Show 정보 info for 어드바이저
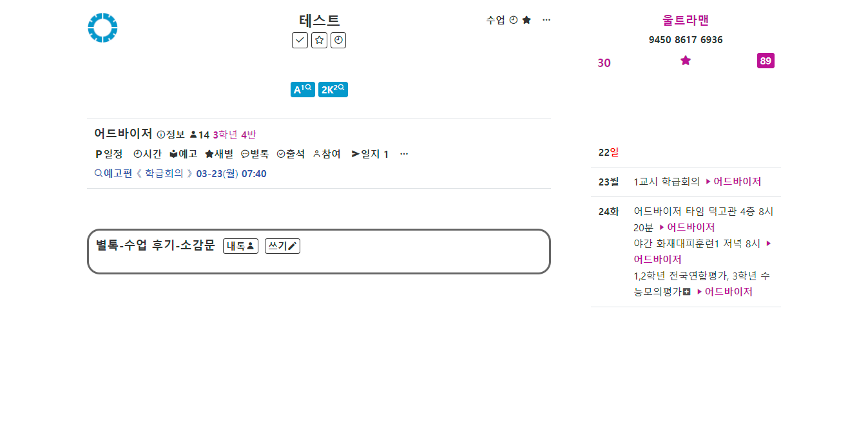Viewport: 868px width, 429px height. coord(171,135)
